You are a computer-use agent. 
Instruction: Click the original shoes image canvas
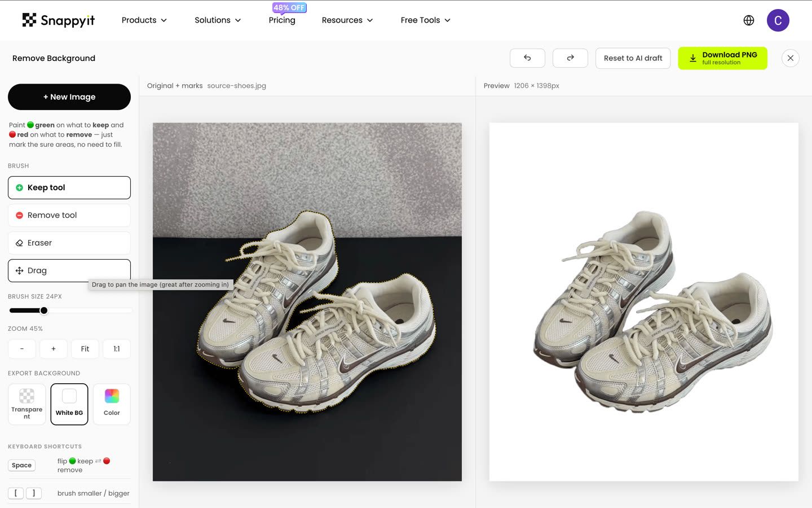click(x=307, y=302)
